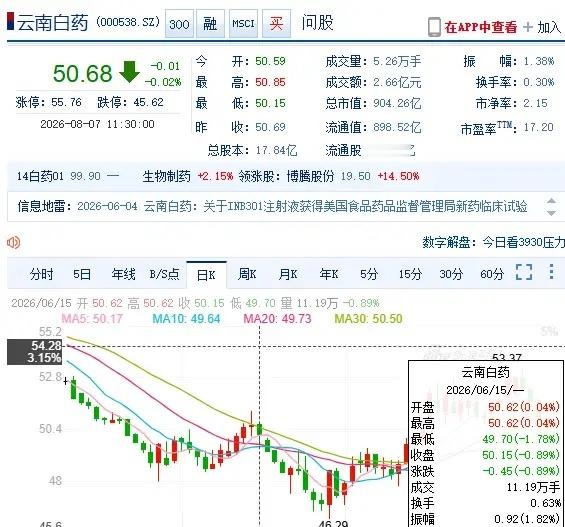Switch to the B/S点 tab

click(x=164, y=274)
